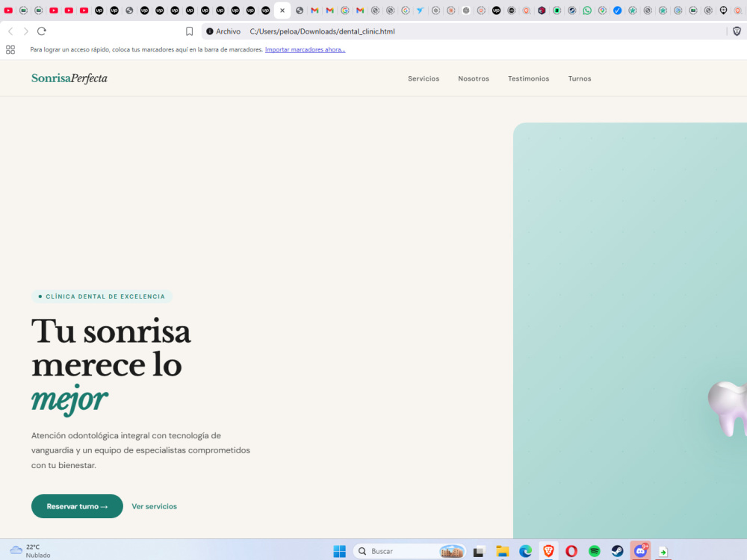
Task: Select Turnos in site navigation
Action: point(580,78)
